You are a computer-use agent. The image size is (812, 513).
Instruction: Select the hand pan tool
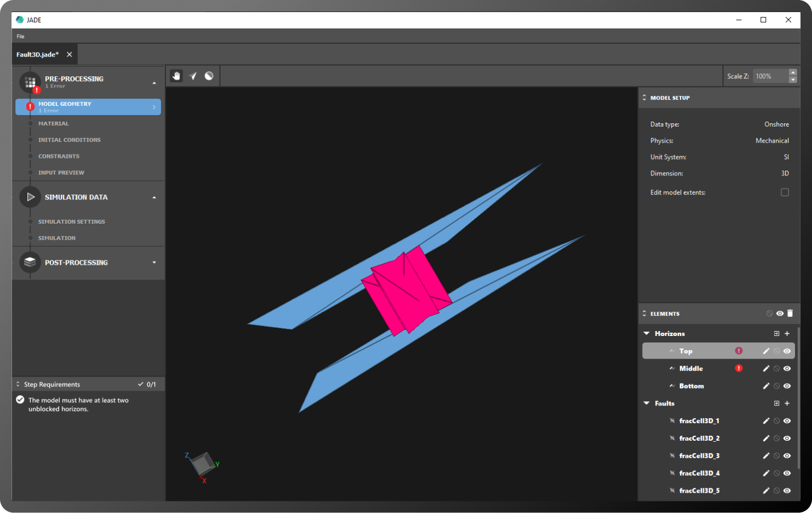pos(176,76)
